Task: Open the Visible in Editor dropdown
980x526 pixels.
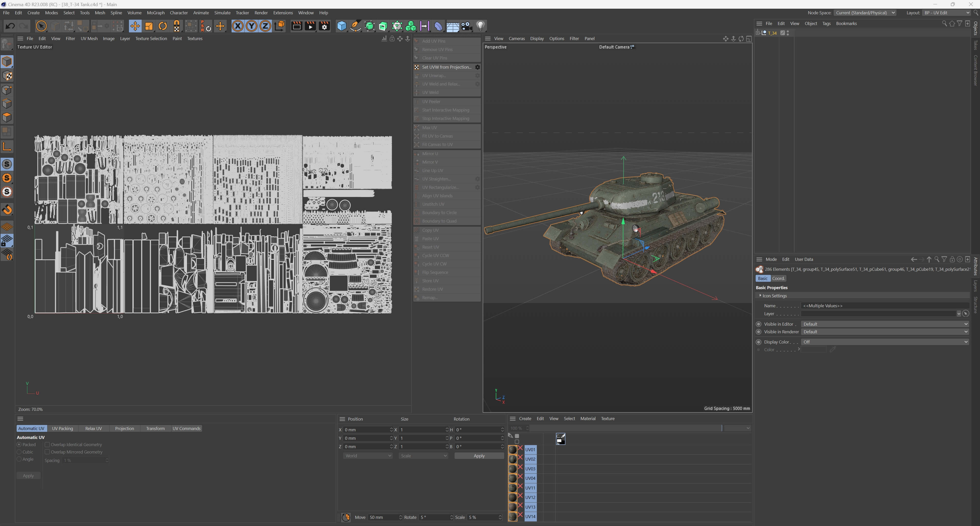Action: (884, 324)
